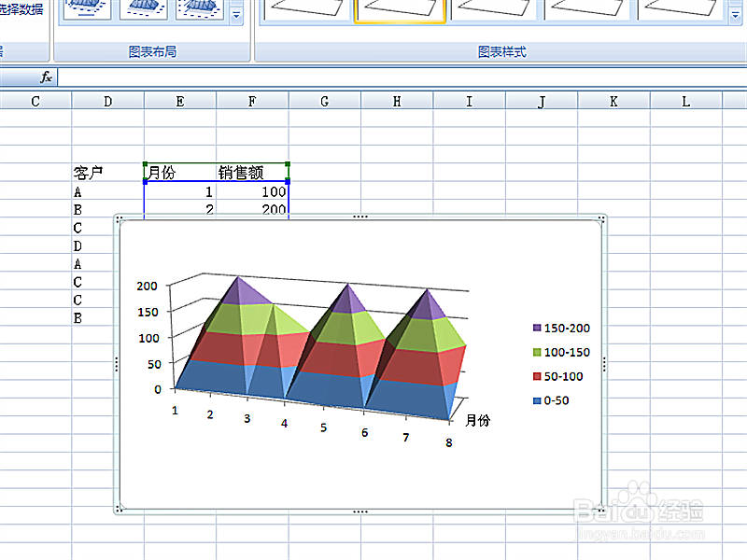Click the cell containing value 200
The image size is (747, 560).
pos(252,209)
